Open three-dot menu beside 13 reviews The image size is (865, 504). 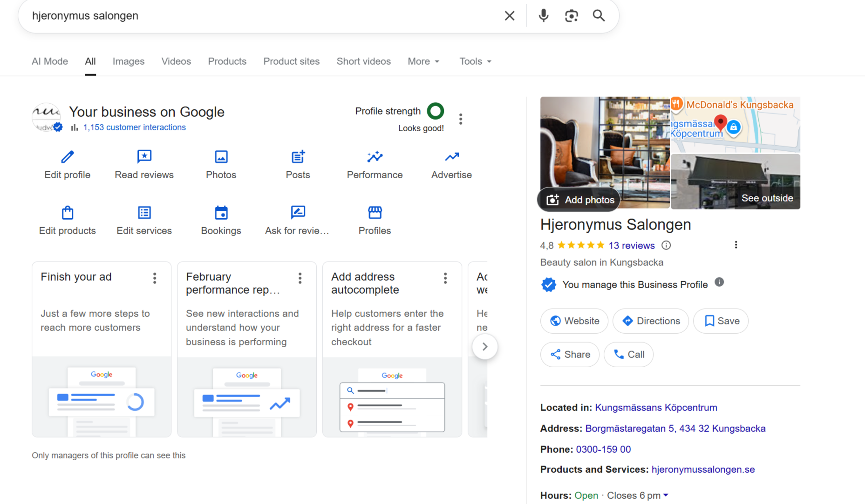pos(736,245)
